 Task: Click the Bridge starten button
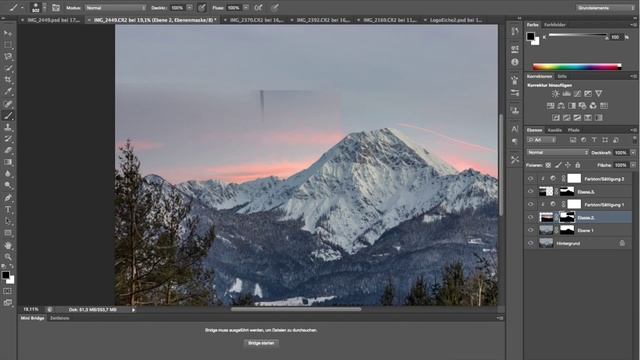261,343
